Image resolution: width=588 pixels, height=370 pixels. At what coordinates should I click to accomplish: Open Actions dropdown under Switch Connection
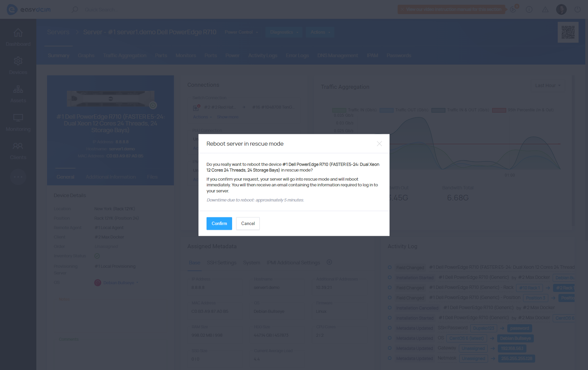click(203, 117)
